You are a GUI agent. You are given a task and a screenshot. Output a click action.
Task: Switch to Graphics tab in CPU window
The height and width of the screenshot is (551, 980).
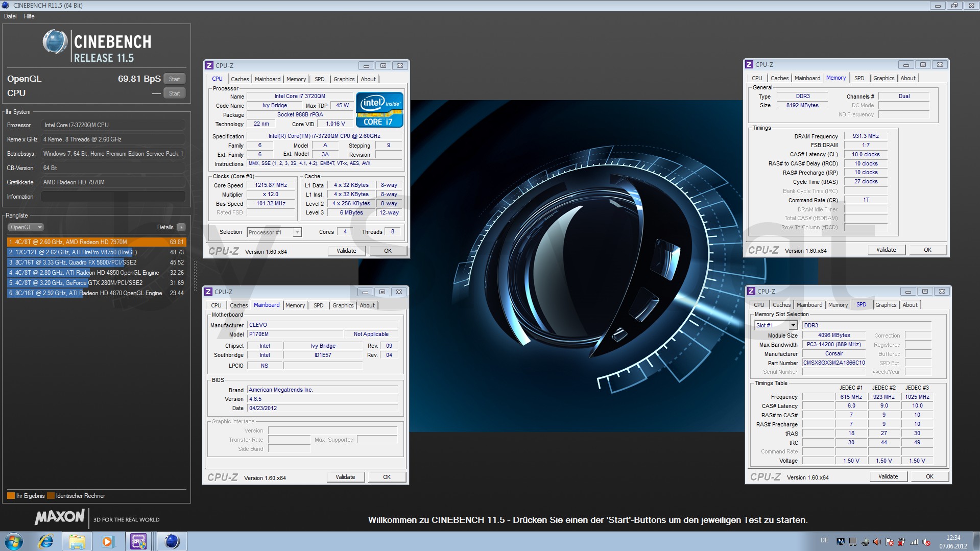pyautogui.click(x=344, y=79)
